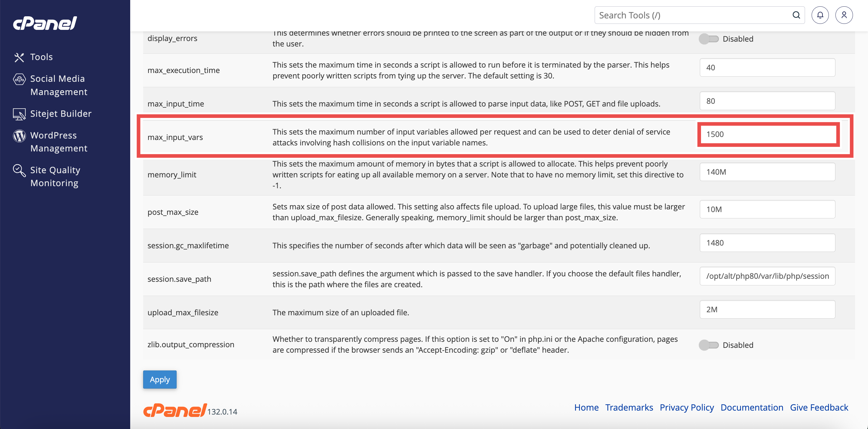Open notifications bell icon
The image size is (868, 429).
click(820, 15)
